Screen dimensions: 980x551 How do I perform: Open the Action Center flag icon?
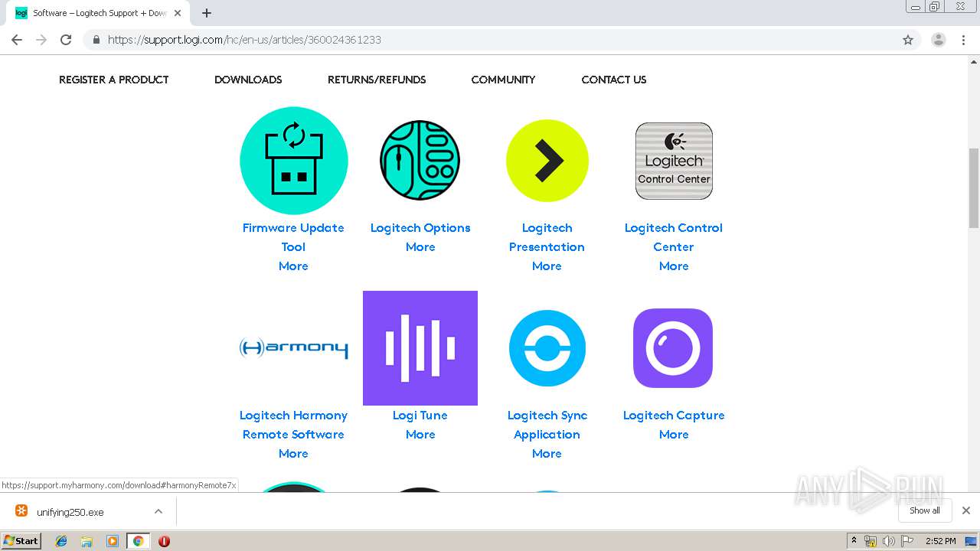tap(907, 541)
